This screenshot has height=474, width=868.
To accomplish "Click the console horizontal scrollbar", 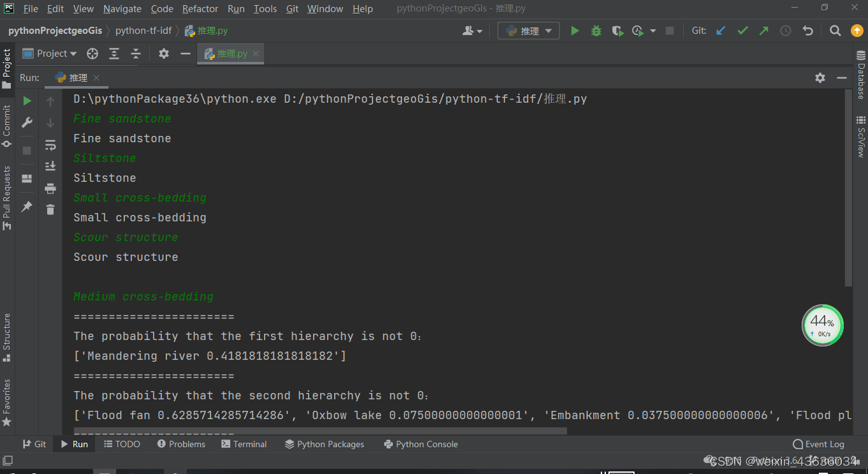I will pyautogui.click(x=320, y=431).
